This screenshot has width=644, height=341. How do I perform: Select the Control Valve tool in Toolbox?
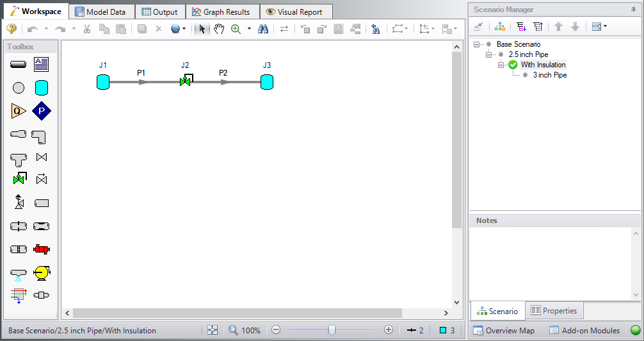(x=19, y=179)
